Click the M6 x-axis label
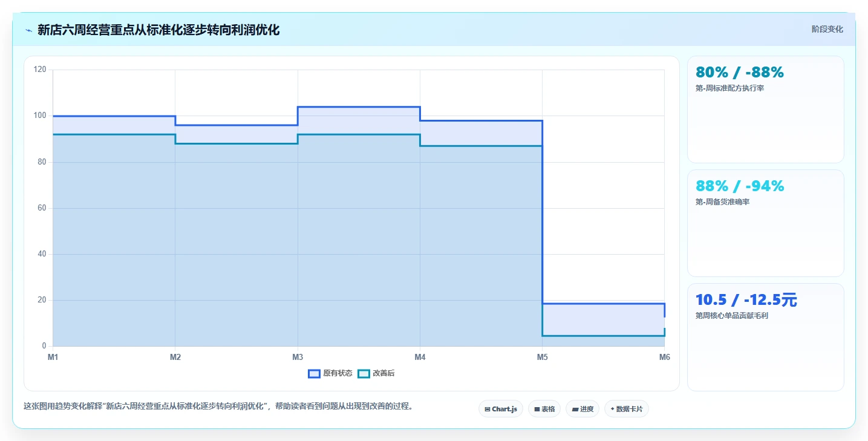868x441 pixels. click(x=664, y=358)
